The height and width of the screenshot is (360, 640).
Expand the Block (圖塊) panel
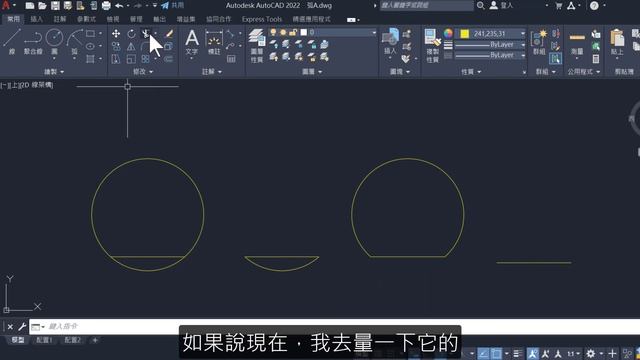pos(400,72)
